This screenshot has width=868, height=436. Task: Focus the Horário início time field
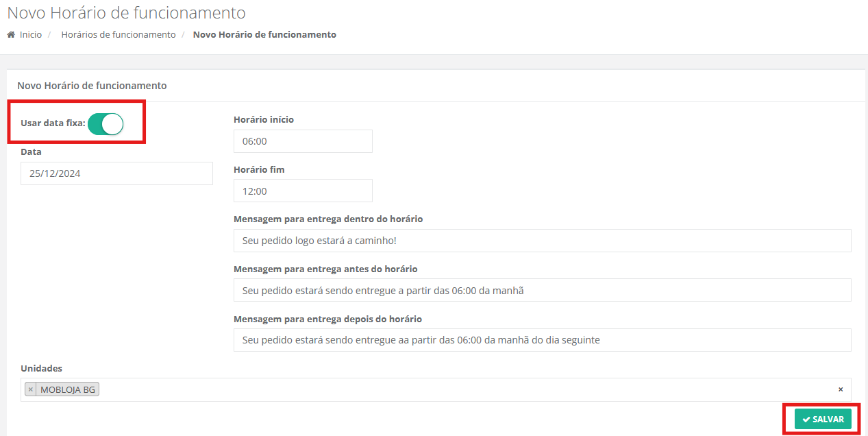click(x=302, y=141)
